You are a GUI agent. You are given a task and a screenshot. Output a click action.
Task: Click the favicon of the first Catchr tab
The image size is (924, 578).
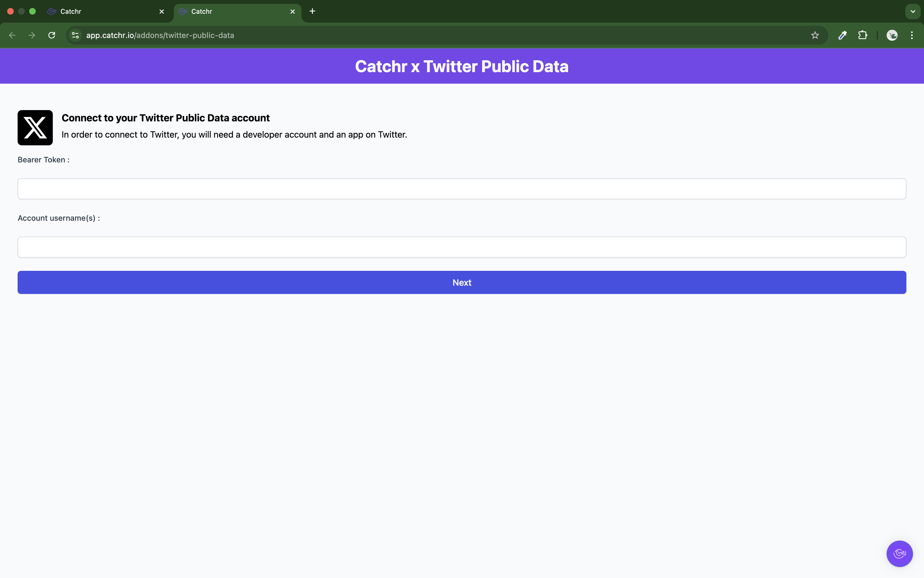[x=52, y=12]
